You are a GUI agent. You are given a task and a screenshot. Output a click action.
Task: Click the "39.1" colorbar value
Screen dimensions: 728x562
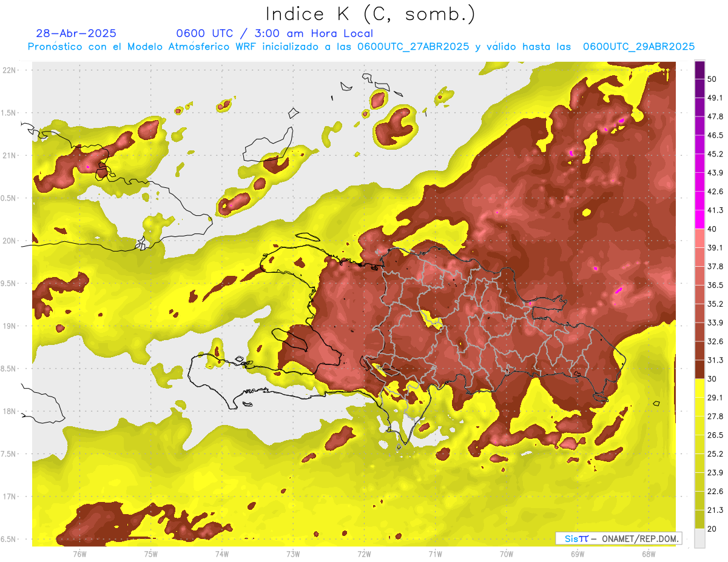pos(715,247)
